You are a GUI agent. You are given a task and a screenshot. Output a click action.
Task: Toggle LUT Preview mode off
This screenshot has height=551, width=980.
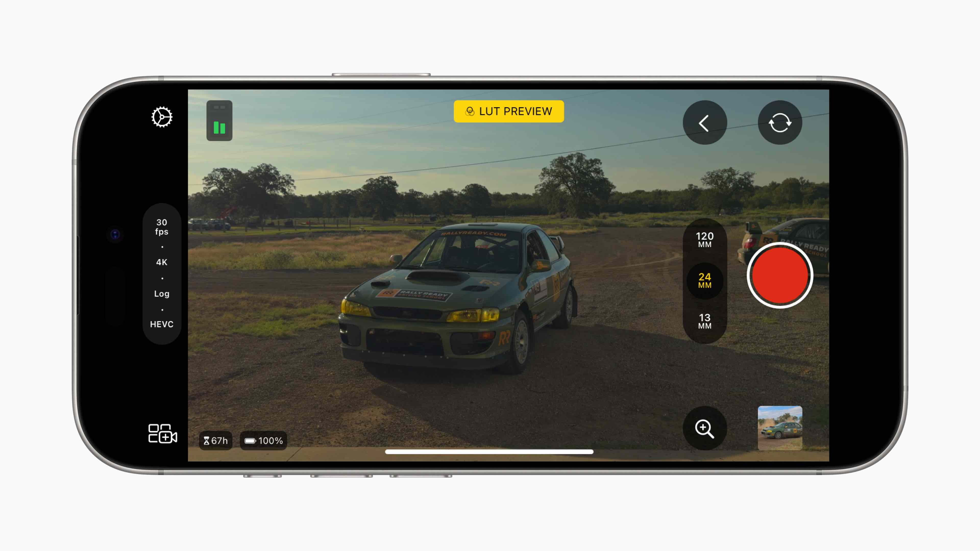coord(508,111)
